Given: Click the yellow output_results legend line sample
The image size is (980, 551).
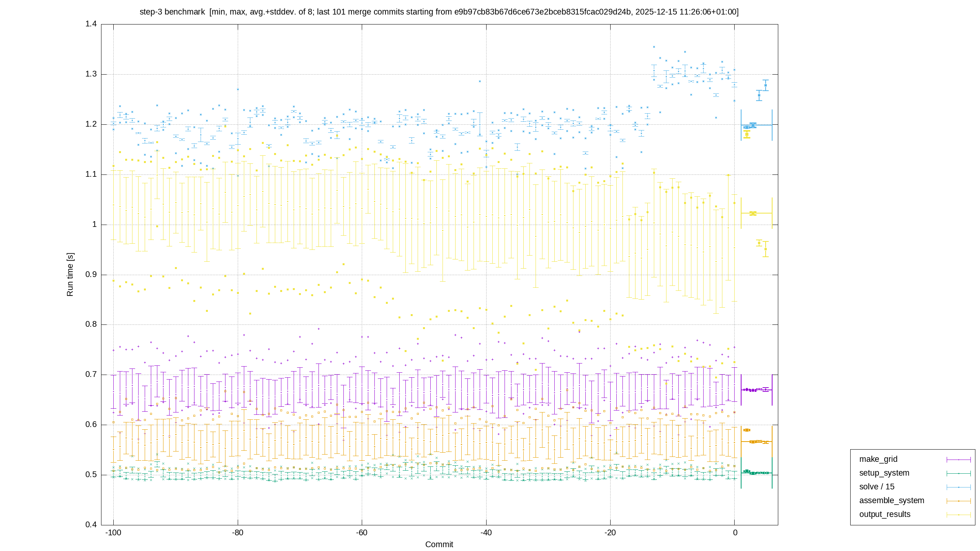Looking at the screenshot, I should 959,515.
